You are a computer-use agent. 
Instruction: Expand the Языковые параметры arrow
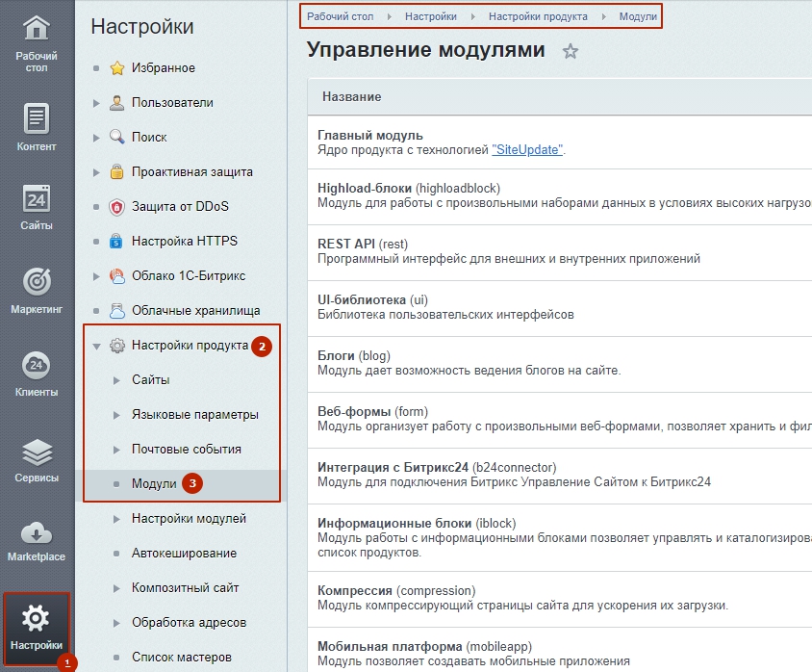coord(116,416)
